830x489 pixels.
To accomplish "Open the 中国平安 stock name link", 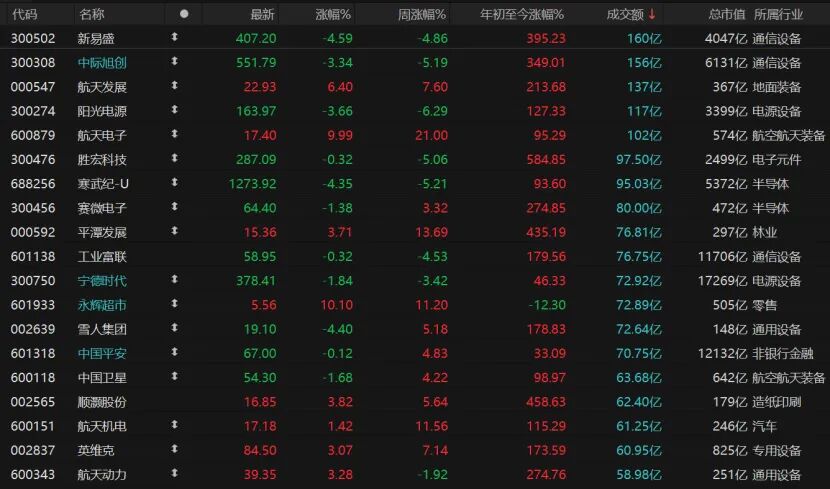I will point(102,353).
